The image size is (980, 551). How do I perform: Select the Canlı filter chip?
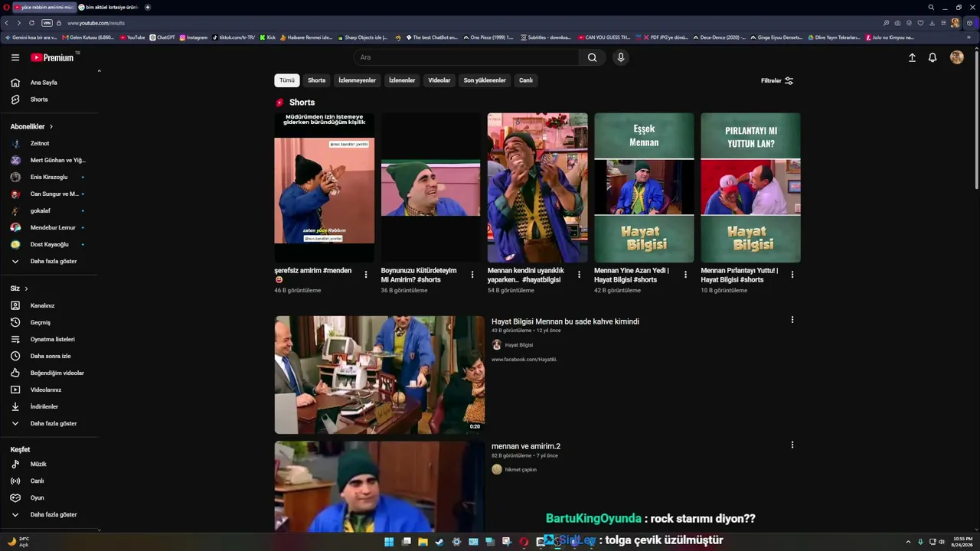click(x=526, y=80)
